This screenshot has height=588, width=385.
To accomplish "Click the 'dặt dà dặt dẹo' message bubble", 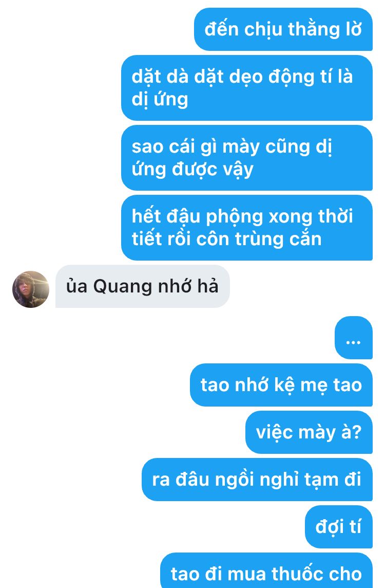I will 247,88.
